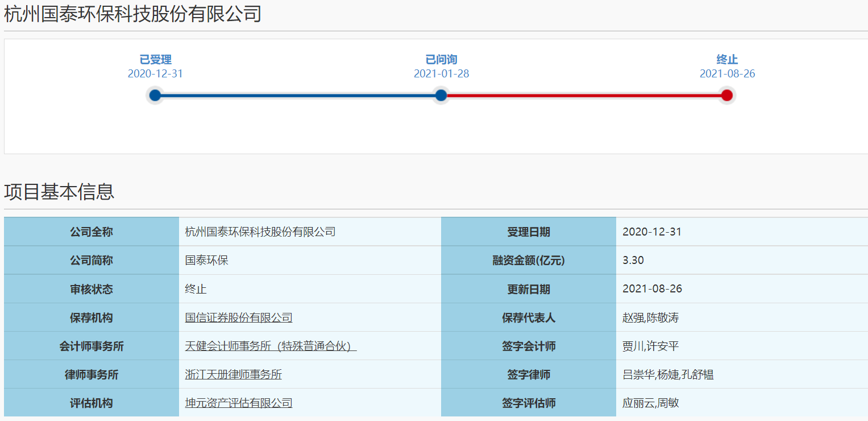The image size is (868, 421).
Task: Click the page title 杭州国泰环保科技股份有限公司 heading
Action: pos(133,14)
